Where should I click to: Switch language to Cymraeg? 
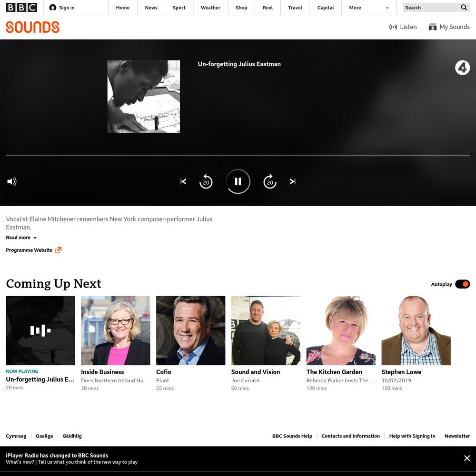click(16, 436)
